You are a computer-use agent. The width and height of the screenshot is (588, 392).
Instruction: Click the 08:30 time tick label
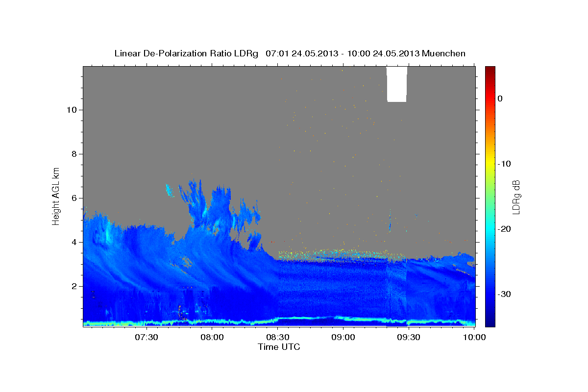coord(278,337)
